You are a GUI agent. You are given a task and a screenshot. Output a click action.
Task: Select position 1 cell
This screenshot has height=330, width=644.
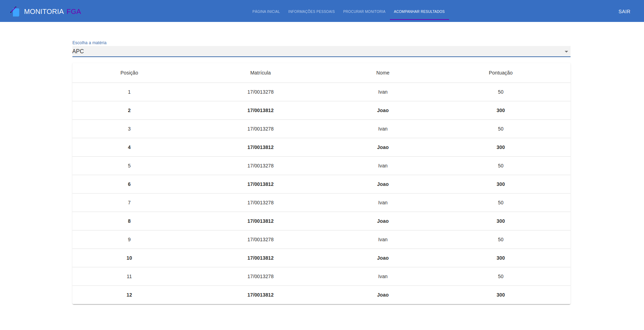[129, 92]
